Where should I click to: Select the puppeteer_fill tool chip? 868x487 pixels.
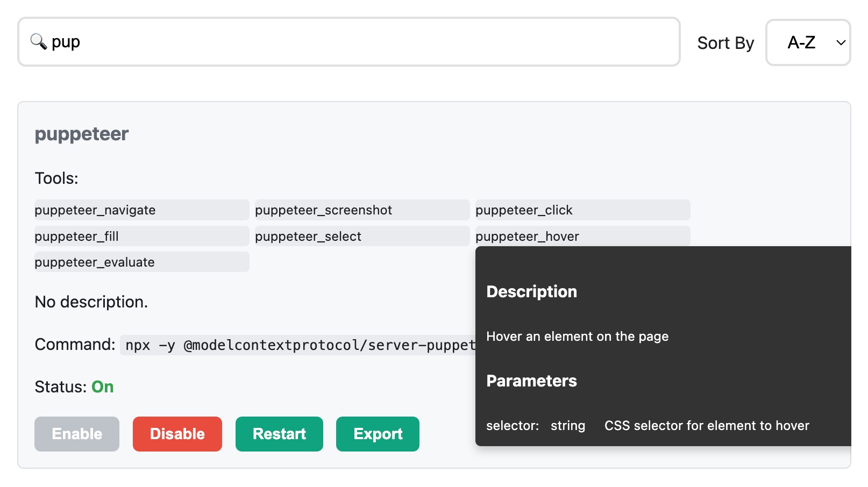(142, 236)
